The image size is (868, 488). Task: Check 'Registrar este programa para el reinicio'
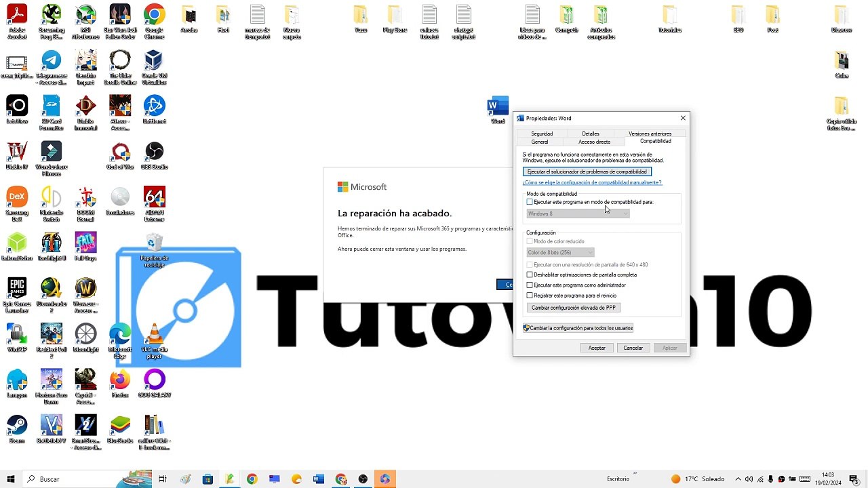[x=530, y=296]
